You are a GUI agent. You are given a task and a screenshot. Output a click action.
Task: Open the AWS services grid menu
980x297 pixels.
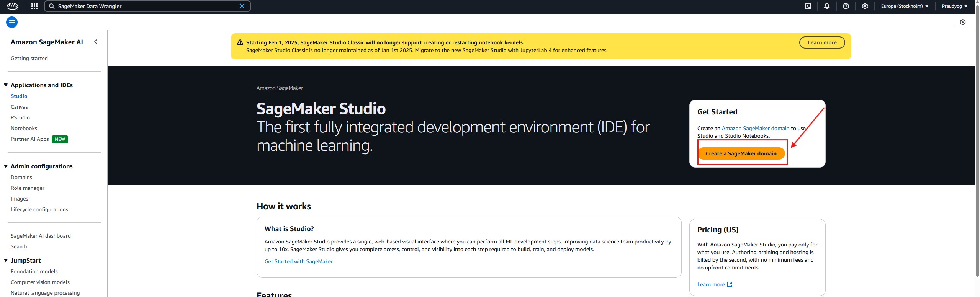pos(34,6)
